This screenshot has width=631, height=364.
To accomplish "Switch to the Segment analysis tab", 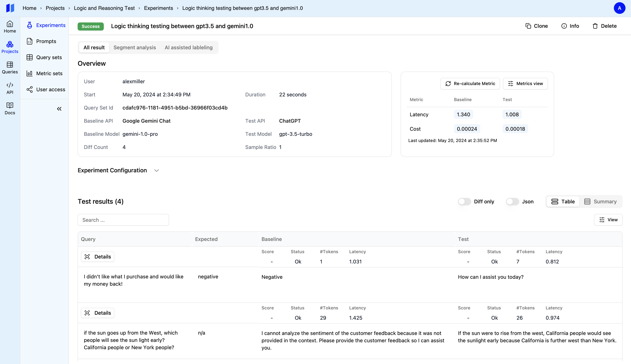I will [135, 47].
